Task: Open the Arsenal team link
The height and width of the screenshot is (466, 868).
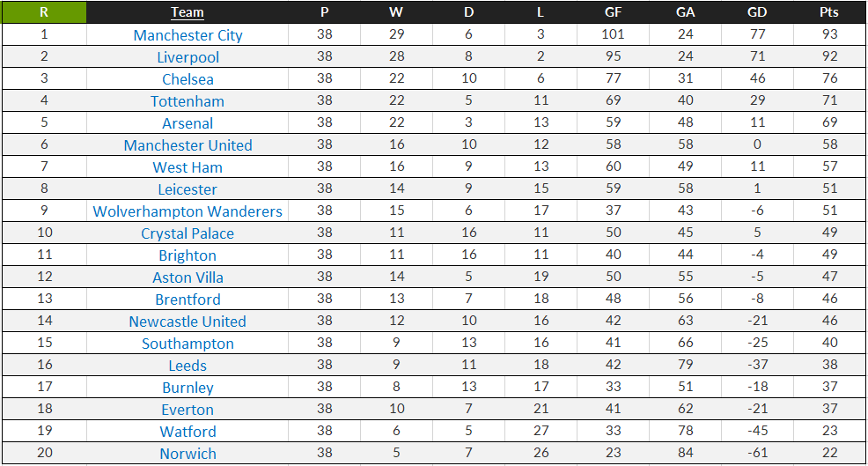Action: tap(188, 123)
